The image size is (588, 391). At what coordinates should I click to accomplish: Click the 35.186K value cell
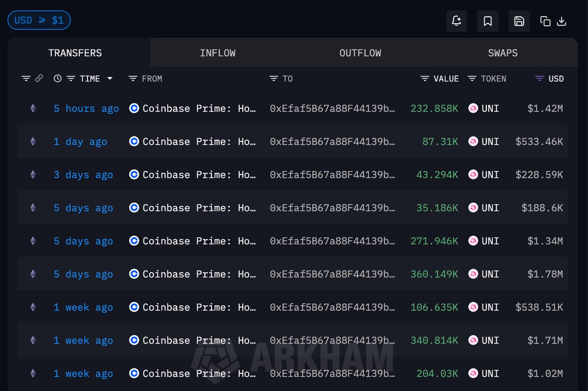point(437,208)
